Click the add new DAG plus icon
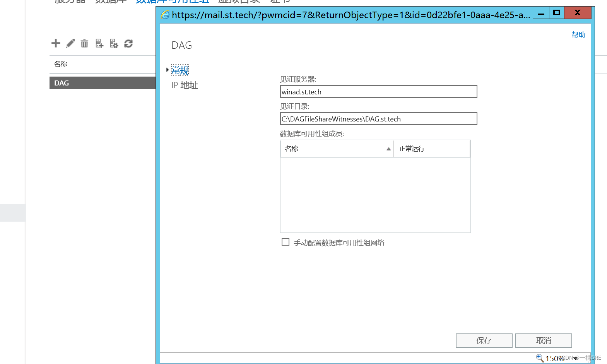The height and width of the screenshot is (364, 607). pos(56,43)
